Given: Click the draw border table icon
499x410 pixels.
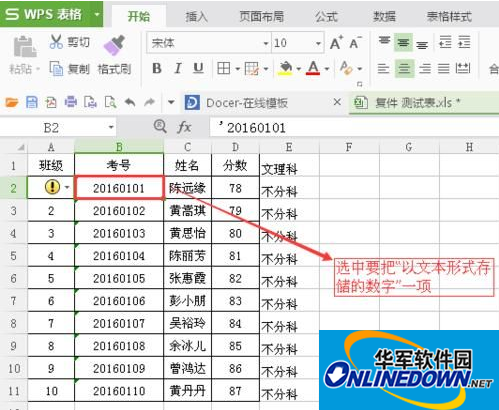Looking at the screenshot, I should [x=251, y=69].
